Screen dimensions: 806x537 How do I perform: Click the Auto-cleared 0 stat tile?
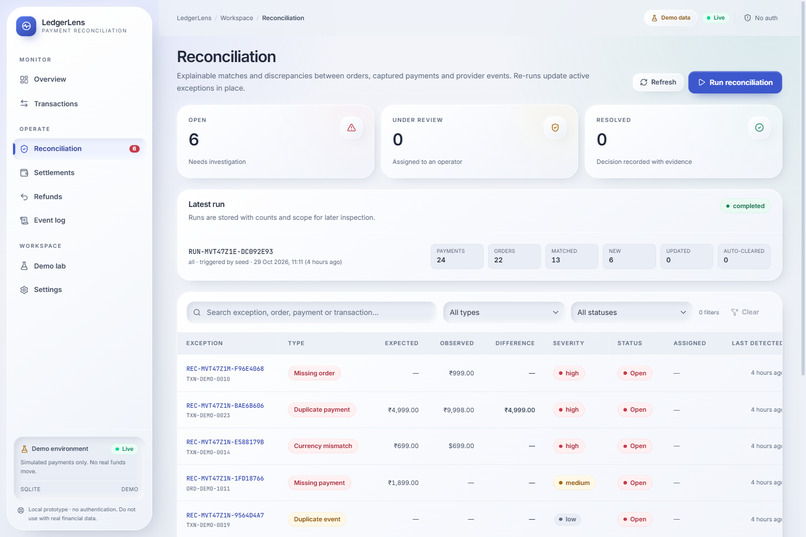point(744,256)
